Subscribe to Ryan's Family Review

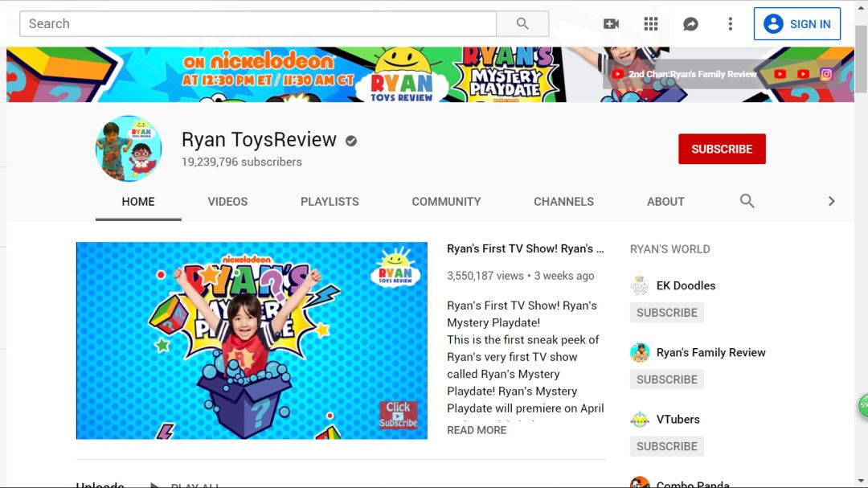(x=666, y=380)
